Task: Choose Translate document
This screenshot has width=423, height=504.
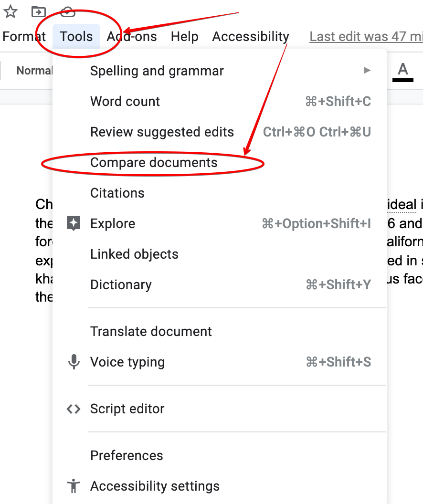Action: (150, 331)
